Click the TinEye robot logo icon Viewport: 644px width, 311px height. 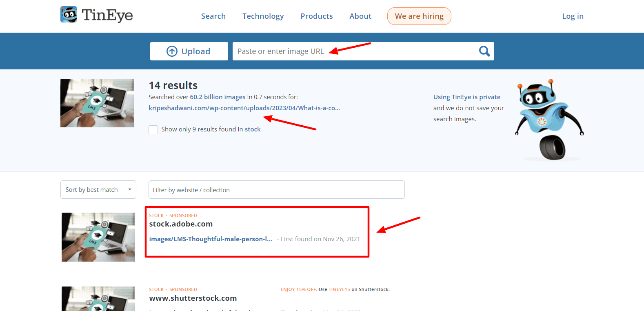[69, 15]
